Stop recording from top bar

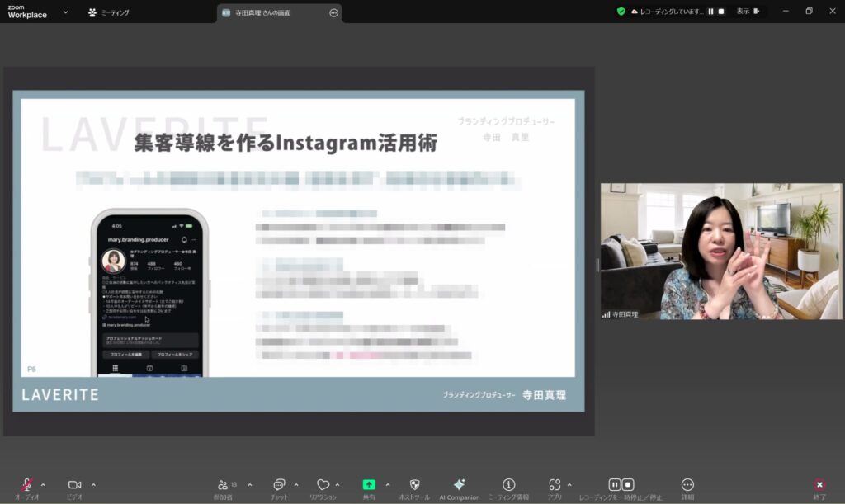tap(721, 12)
